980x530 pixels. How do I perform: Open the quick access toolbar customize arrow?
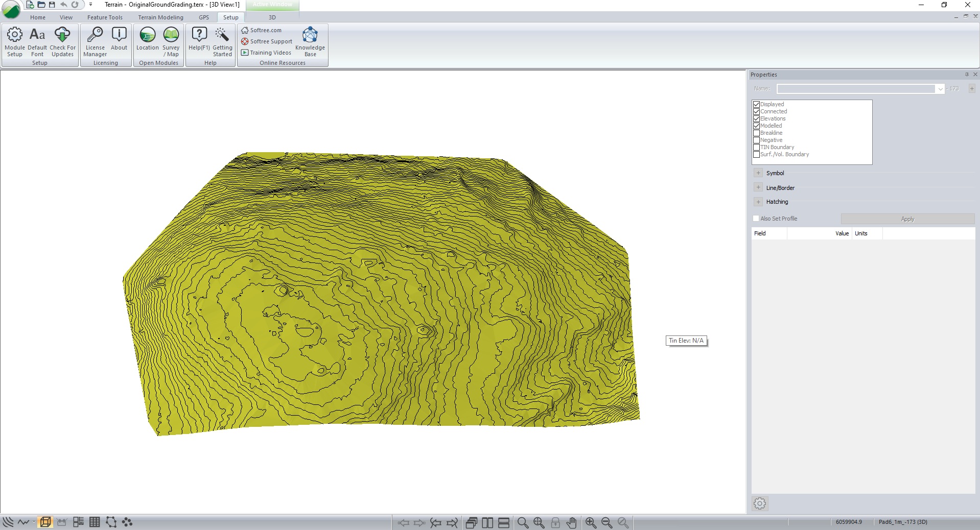(x=90, y=5)
